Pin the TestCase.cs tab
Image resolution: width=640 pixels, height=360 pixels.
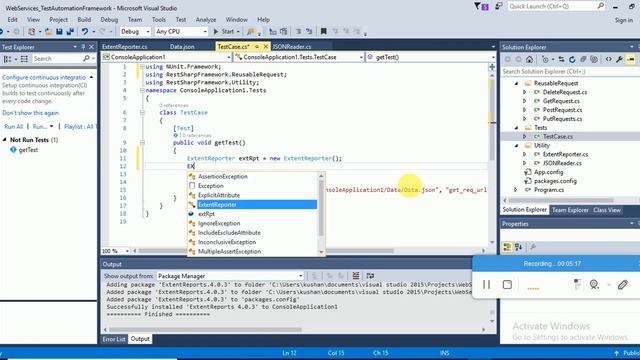(x=257, y=47)
